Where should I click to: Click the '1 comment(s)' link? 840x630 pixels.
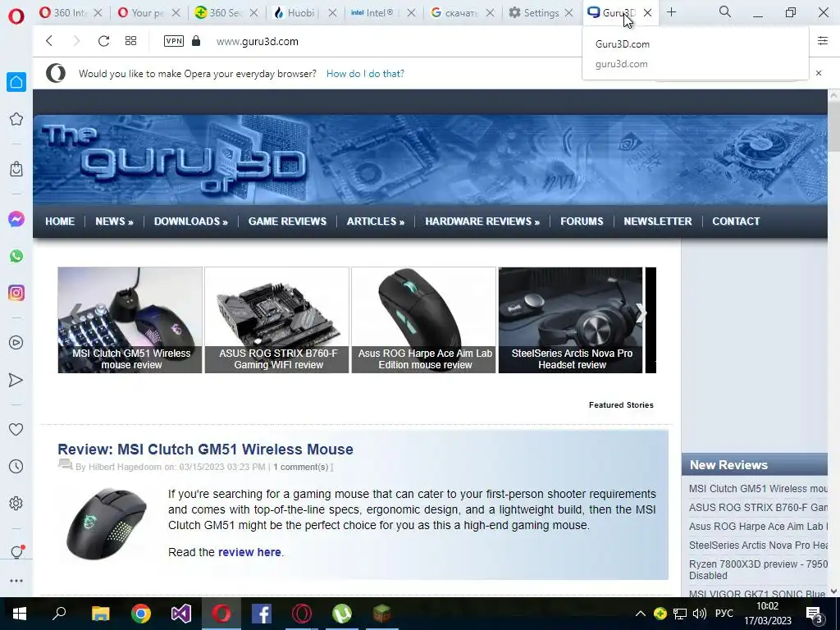300,467
